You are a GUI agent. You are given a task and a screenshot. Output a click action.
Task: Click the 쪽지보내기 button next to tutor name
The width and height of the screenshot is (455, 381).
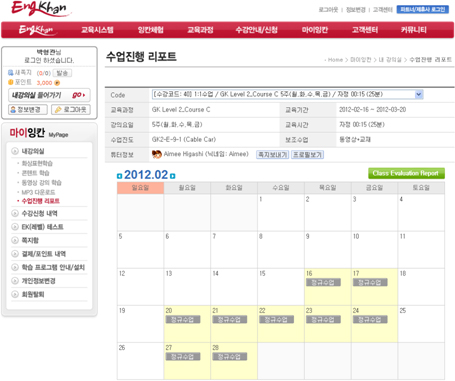273,155
